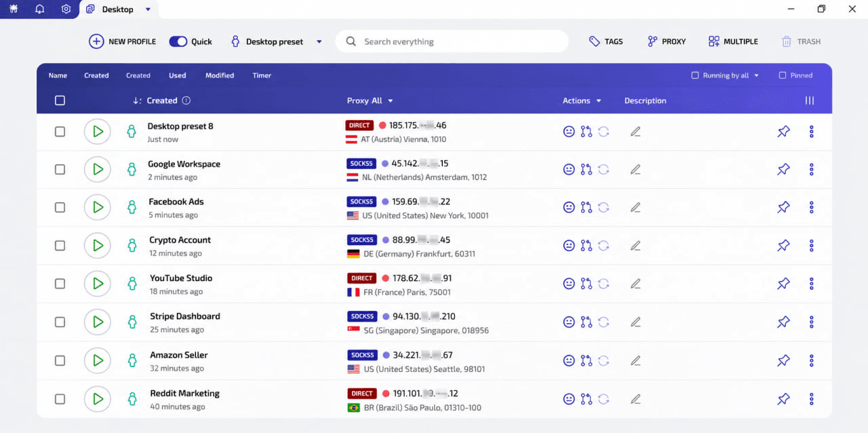Pin the Desktop preset 8 profile
Image resolution: width=868 pixels, height=433 pixels.
(783, 132)
